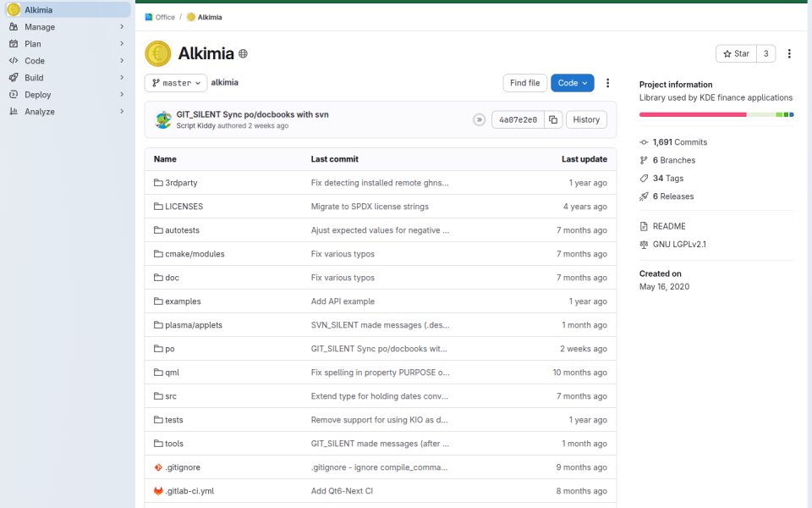Click the Alkimia project coin avatar in header
The width and height of the screenshot is (812, 508).
click(x=158, y=53)
